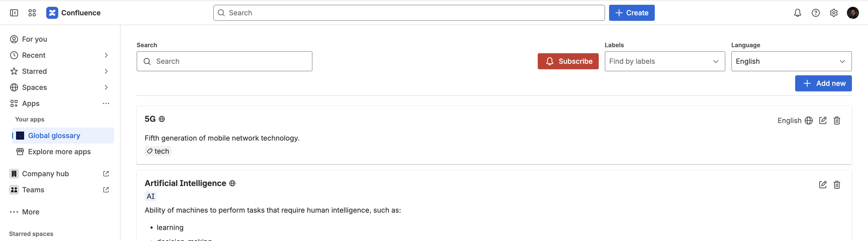
Task: Collapse the left sidebar panel
Action: click(14, 13)
